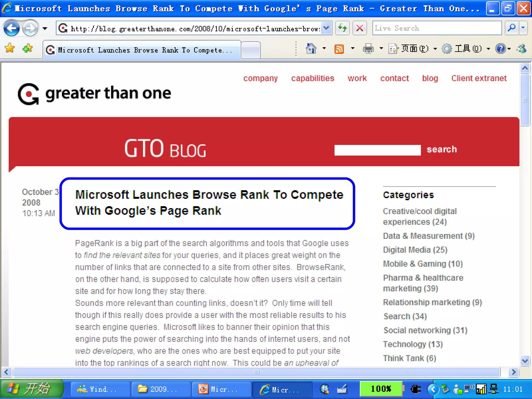This screenshot has height=399, width=532.
Task: Open the search provider dropdown arrow
Action: (x=523, y=28)
